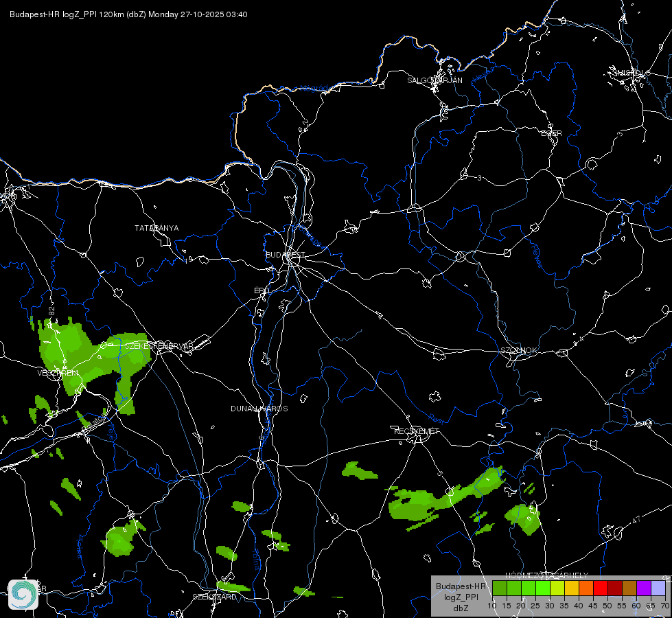Viewport: 672px width, 618px height.
Task: Click the yellow-green 30-35 dBZ swatch
Action: pos(557,588)
